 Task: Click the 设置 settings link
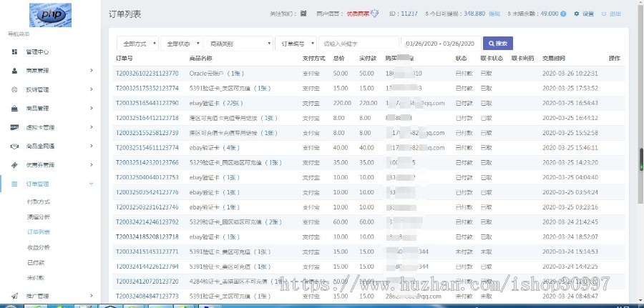(x=588, y=14)
